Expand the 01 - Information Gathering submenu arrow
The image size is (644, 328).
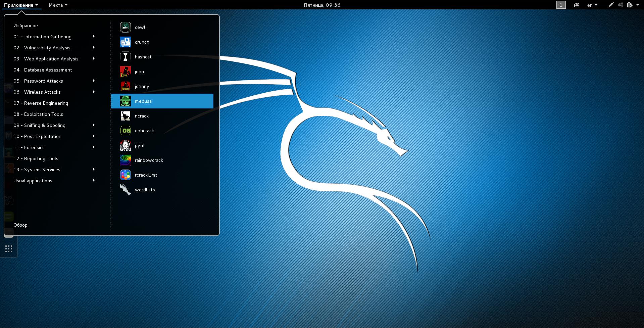click(x=94, y=36)
